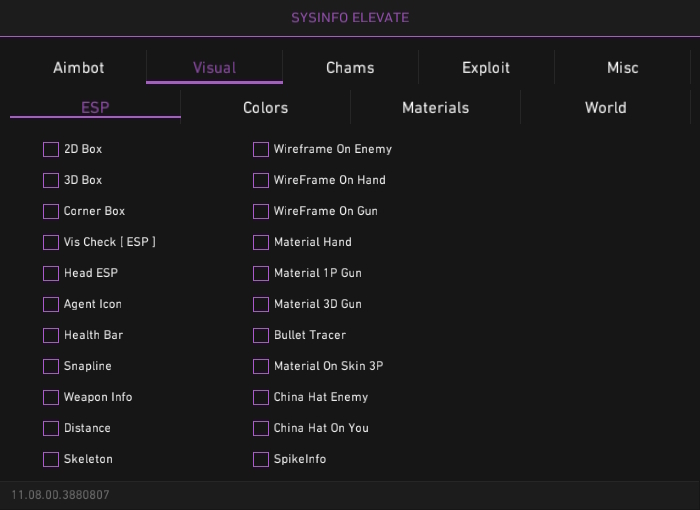
Task: Switch to the Aimbot tab
Action: click(x=78, y=68)
